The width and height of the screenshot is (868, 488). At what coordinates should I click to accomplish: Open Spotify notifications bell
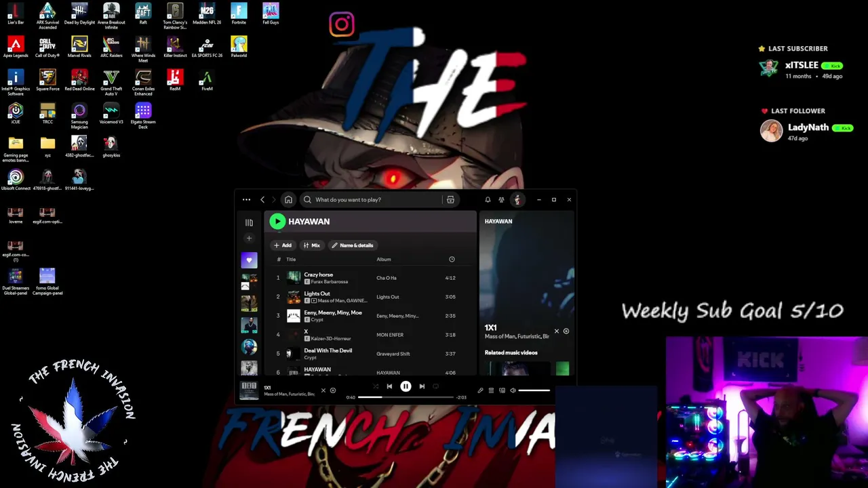[x=488, y=200]
